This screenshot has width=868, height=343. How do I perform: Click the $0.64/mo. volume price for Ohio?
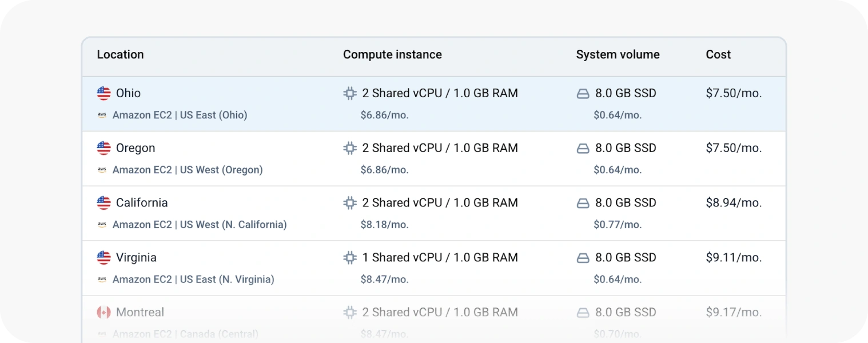pyautogui.click(x=618, y=115)
